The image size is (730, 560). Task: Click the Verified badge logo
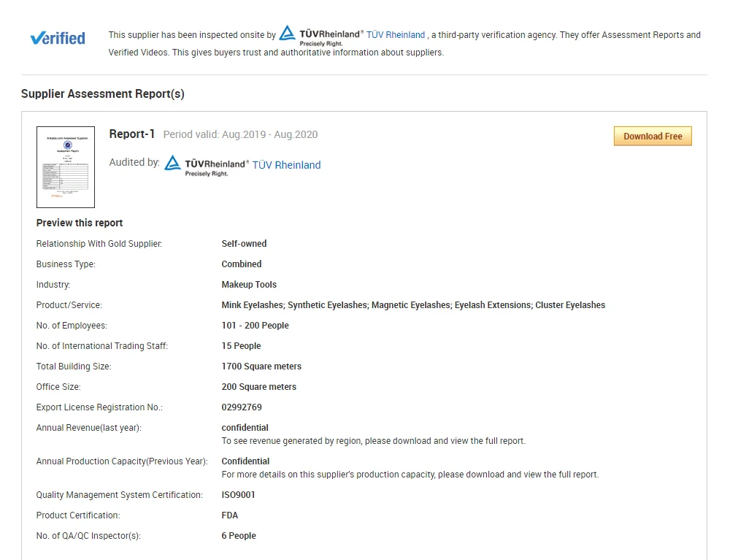coord(58,38)
